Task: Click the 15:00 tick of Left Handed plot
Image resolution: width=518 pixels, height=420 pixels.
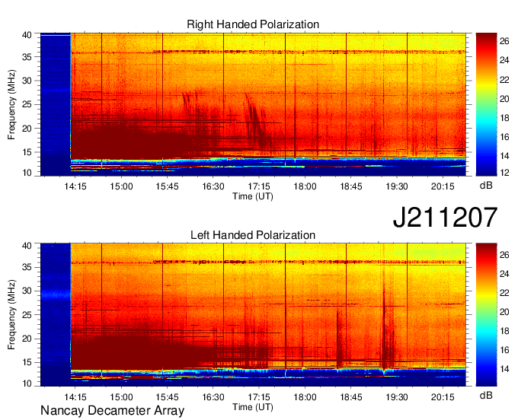Action: [121, 397]
